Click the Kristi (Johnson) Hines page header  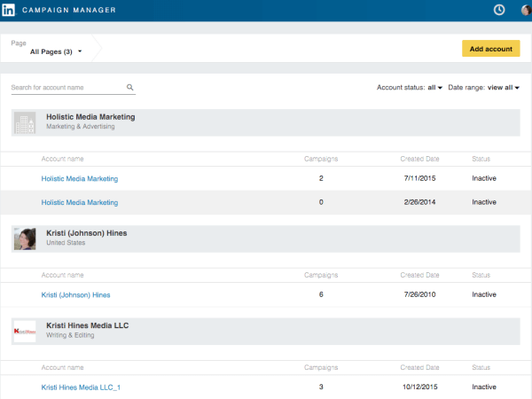click(266, 239)
